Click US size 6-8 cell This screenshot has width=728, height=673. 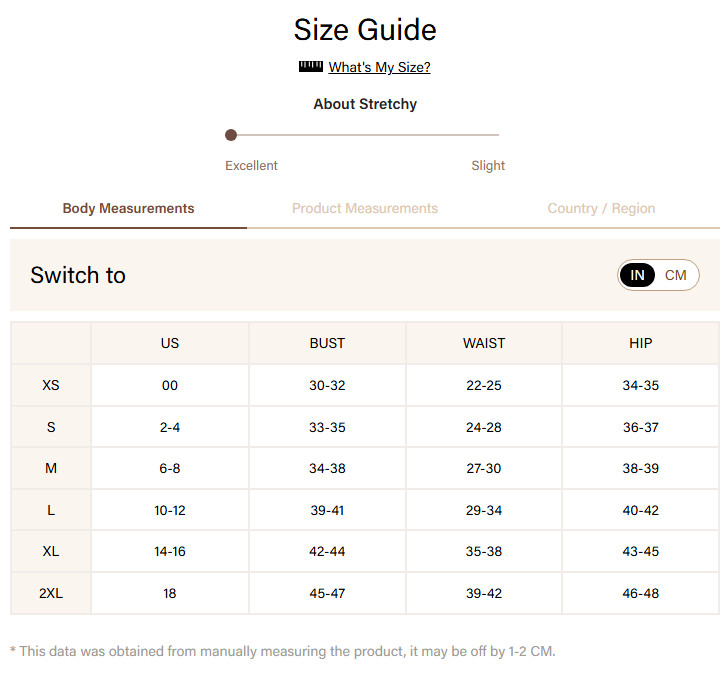170,468
